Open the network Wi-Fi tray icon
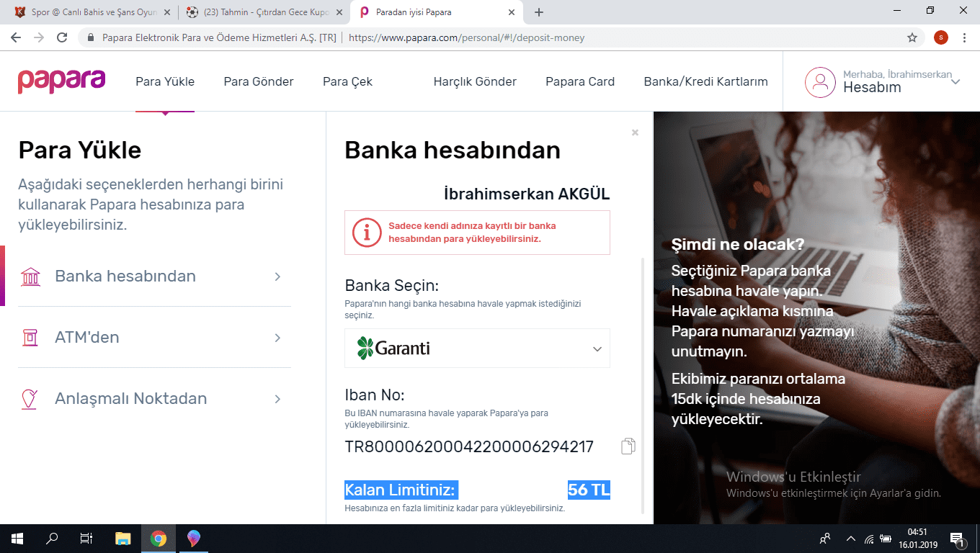Viewport: 980px width, 553px height. (x=869, y=539)
